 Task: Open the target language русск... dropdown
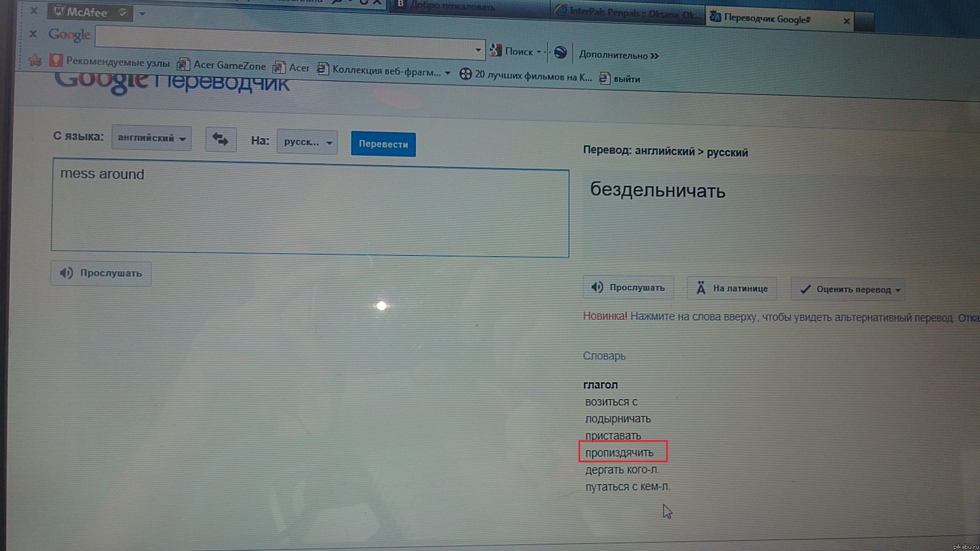tap(307, 142)
